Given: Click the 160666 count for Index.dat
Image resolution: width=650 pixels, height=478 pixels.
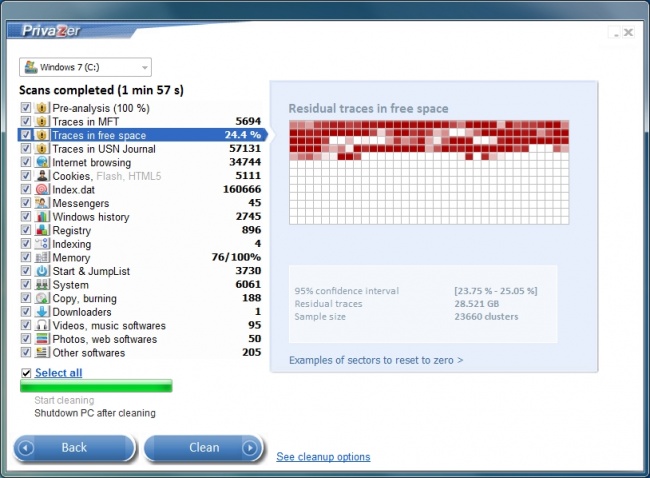Looking at the screenshot, I should point(242,189).
